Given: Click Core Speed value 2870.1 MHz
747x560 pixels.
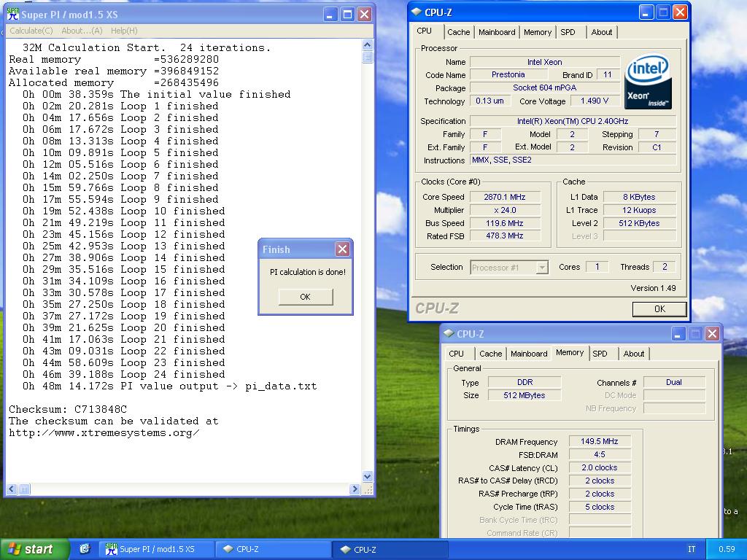Looking at the screenshot, I should pyautogui.click(x=505, y=197).
